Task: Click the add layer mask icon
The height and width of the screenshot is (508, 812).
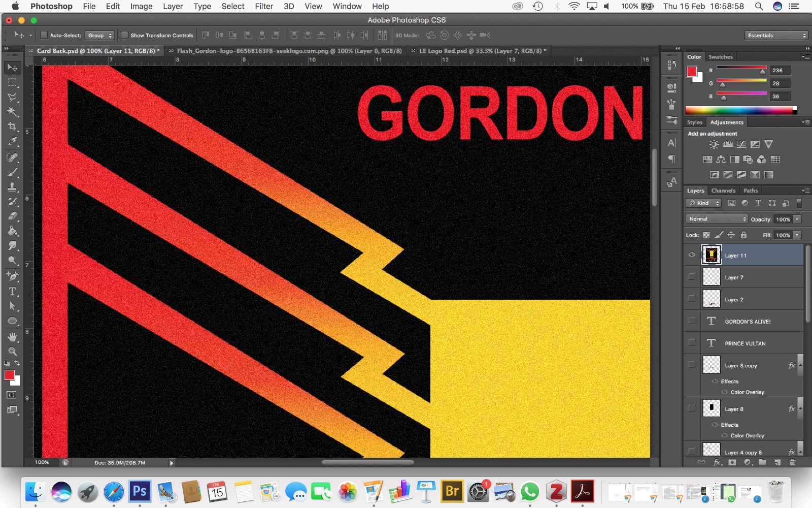Action: 732,462
